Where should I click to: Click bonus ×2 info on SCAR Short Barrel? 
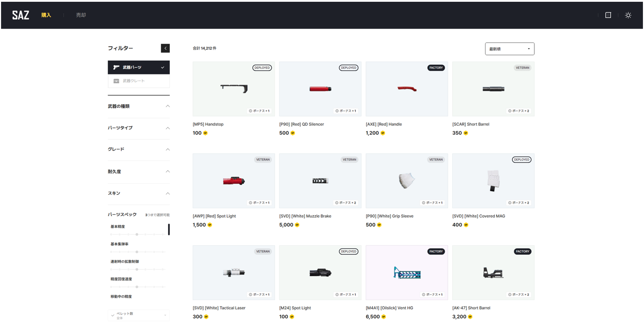click(519, 111)
